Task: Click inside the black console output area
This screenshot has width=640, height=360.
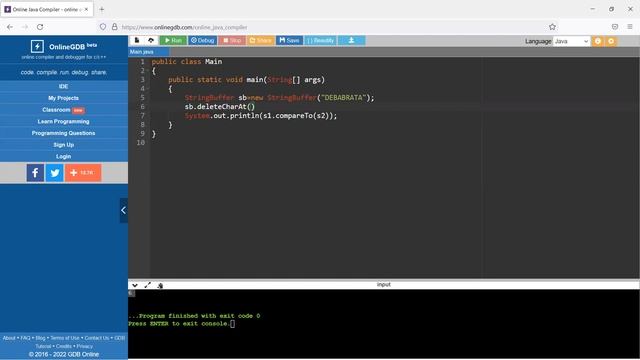Action: click(384, 324)
